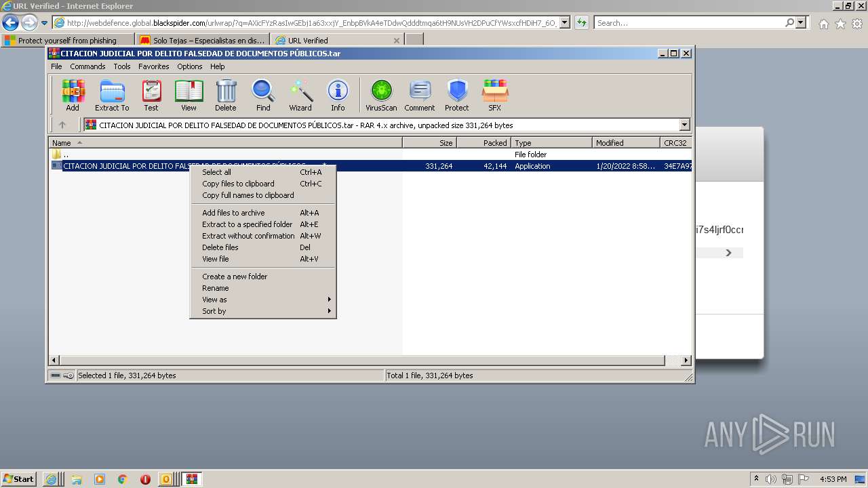Click the Add toolbar icon in WinRAR
The height and width of the screenshot is (488, 868).
(73, 96)
